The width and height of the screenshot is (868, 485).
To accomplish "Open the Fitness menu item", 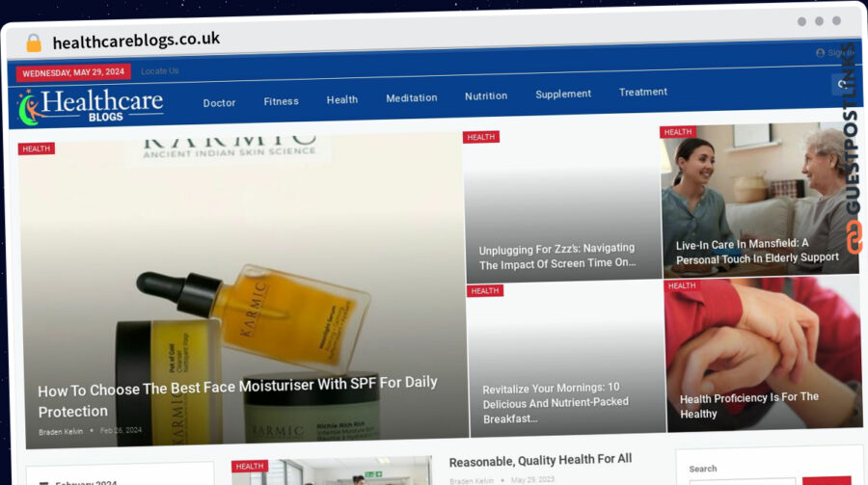I will click(282, 101).
